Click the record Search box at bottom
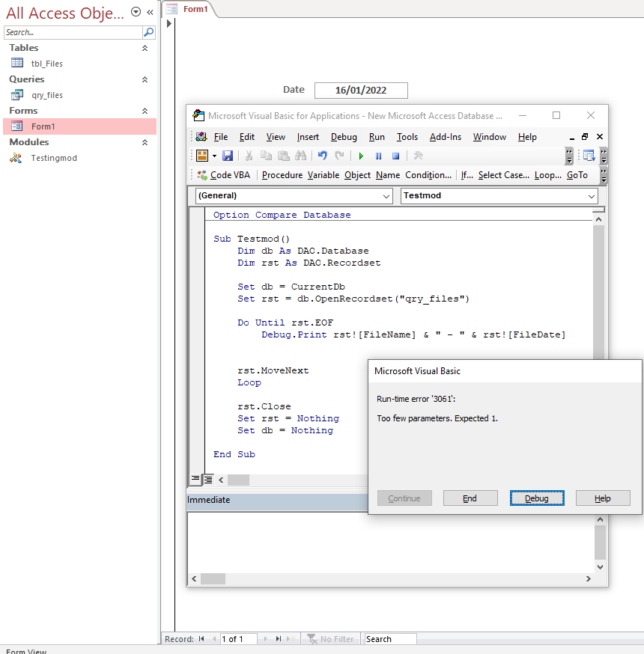The height and width of the screenshot is (654, 644). point(390,639)
